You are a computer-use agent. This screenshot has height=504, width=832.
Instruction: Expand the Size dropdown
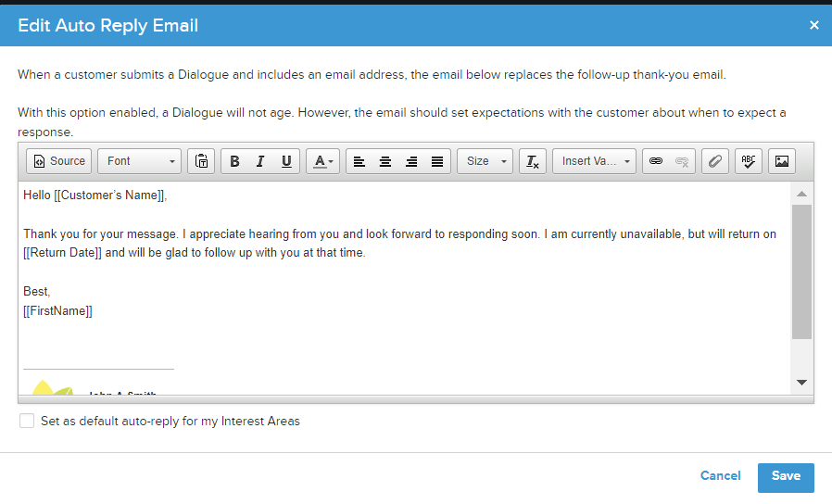pos(485,161)
